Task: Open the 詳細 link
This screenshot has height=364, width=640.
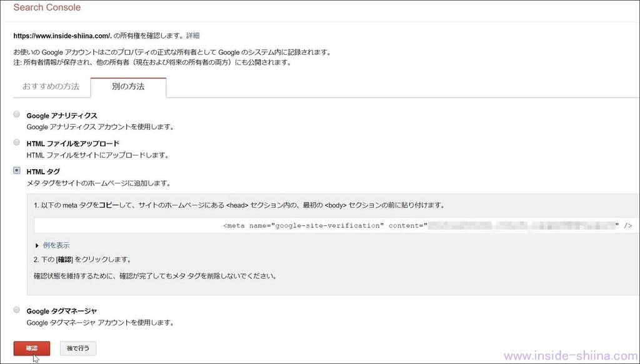Action: [x=192, y=36]
